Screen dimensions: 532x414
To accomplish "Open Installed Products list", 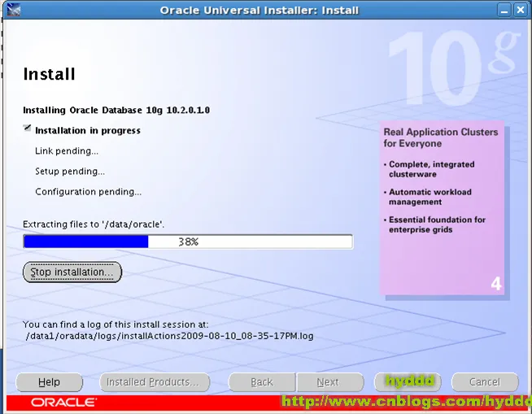I will pyautogui.click(x=155, y=382).
